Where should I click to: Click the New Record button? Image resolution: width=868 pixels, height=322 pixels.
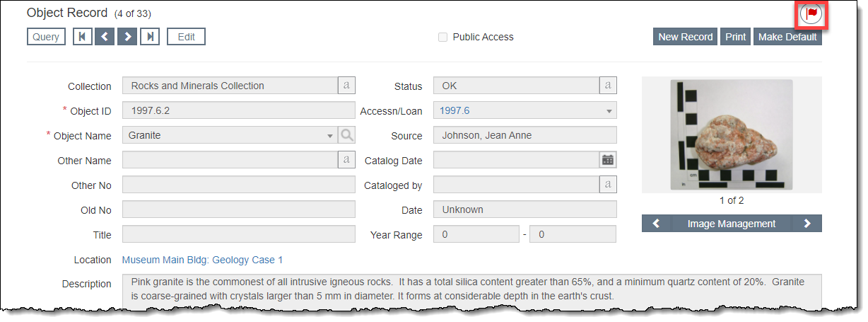coord(685,37)
